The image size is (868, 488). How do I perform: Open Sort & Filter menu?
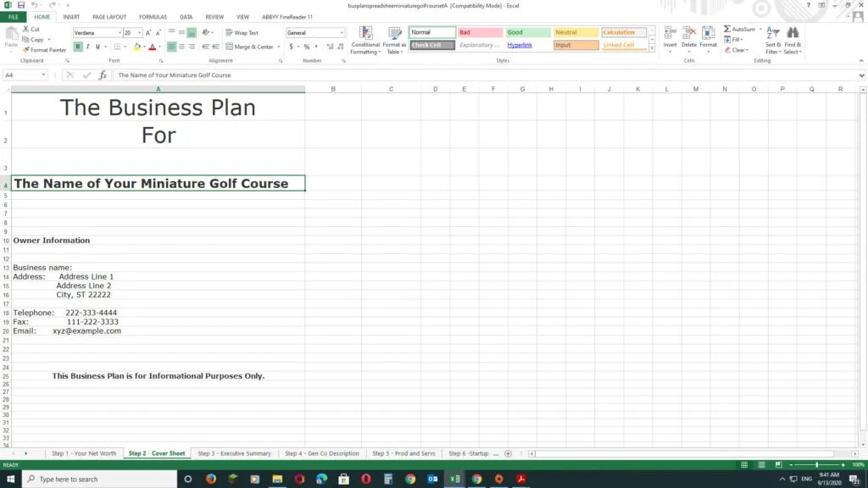[773, 40]
